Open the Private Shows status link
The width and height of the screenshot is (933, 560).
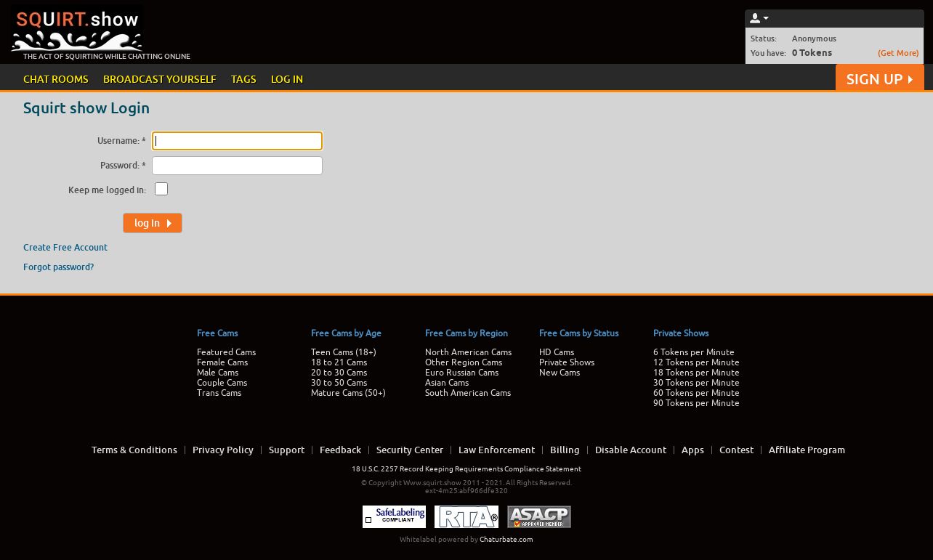(x=567, y=362)
